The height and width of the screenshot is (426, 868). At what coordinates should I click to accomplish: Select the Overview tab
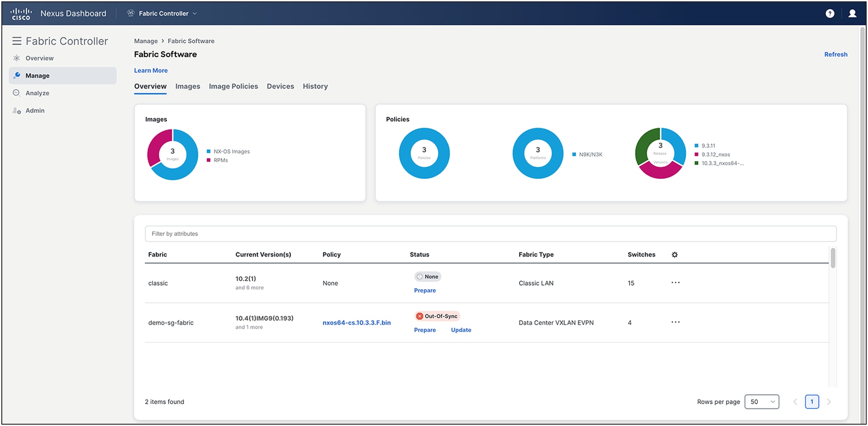[x=150, y=86]
